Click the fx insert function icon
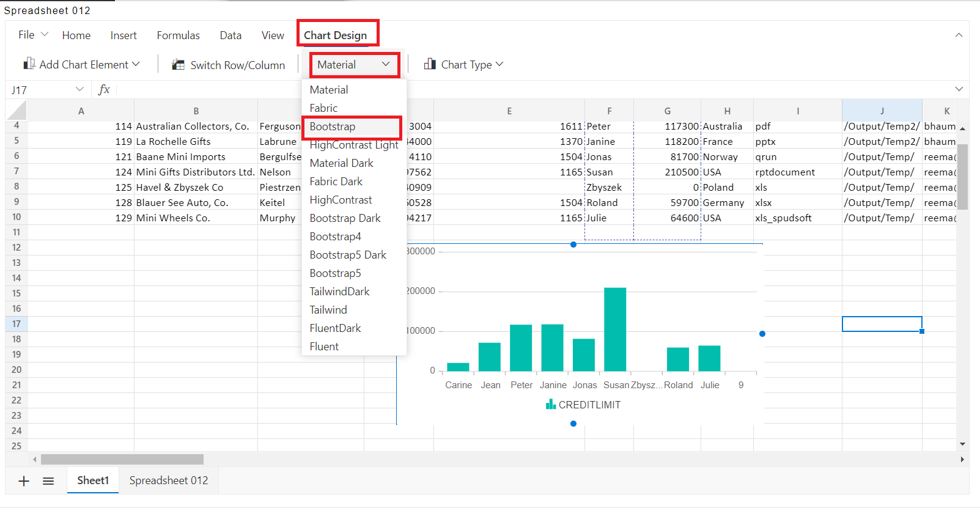Viewport: 980px width, 508px height. click(x=104, y=89)
